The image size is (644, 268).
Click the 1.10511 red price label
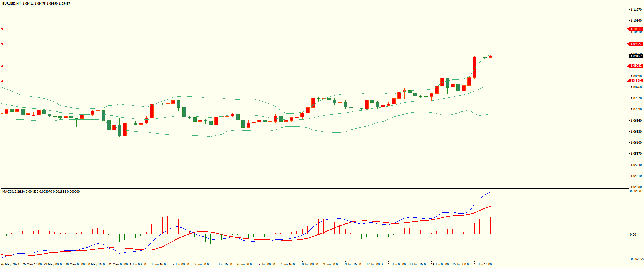click(636, 29)
